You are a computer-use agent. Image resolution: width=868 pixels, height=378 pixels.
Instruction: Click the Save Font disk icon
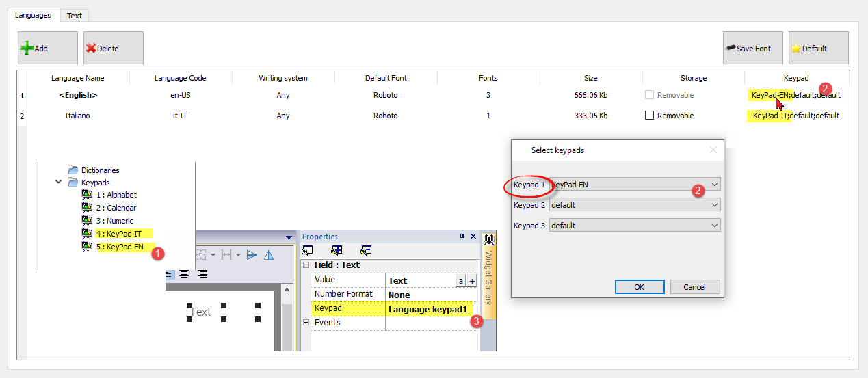tap(731, 49)
